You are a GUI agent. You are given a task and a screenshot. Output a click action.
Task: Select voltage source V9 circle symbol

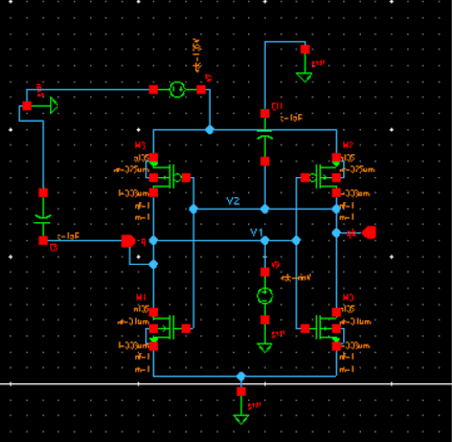265,296
